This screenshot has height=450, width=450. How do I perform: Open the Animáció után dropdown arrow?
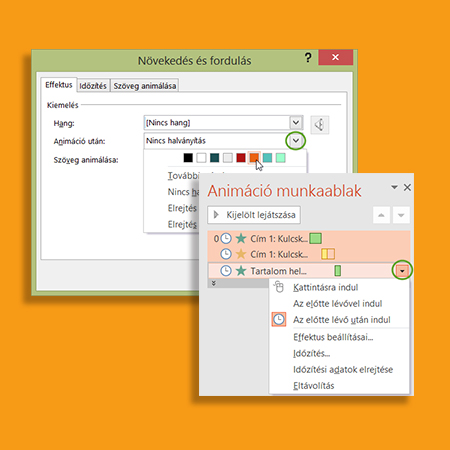point(296,140)
